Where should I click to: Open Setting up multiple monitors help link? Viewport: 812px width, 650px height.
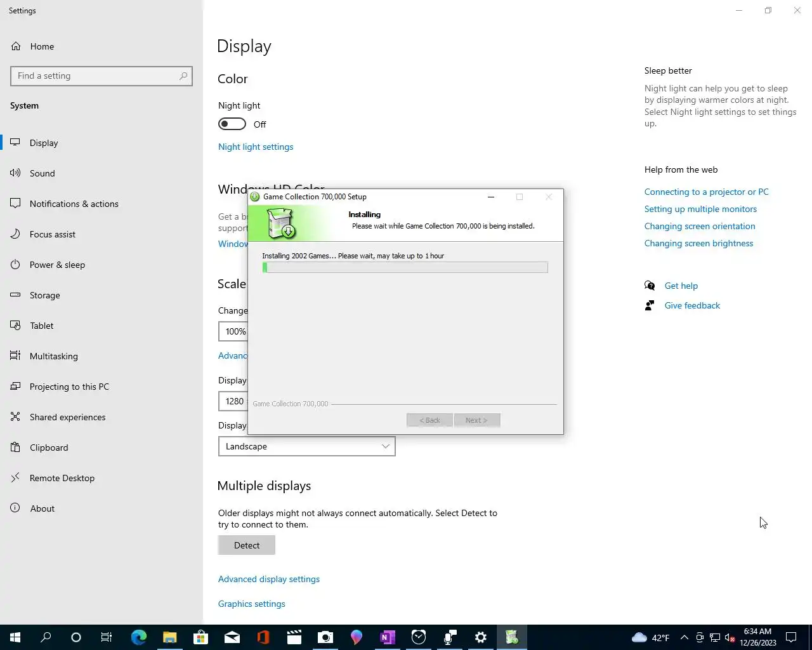point(700,209)
